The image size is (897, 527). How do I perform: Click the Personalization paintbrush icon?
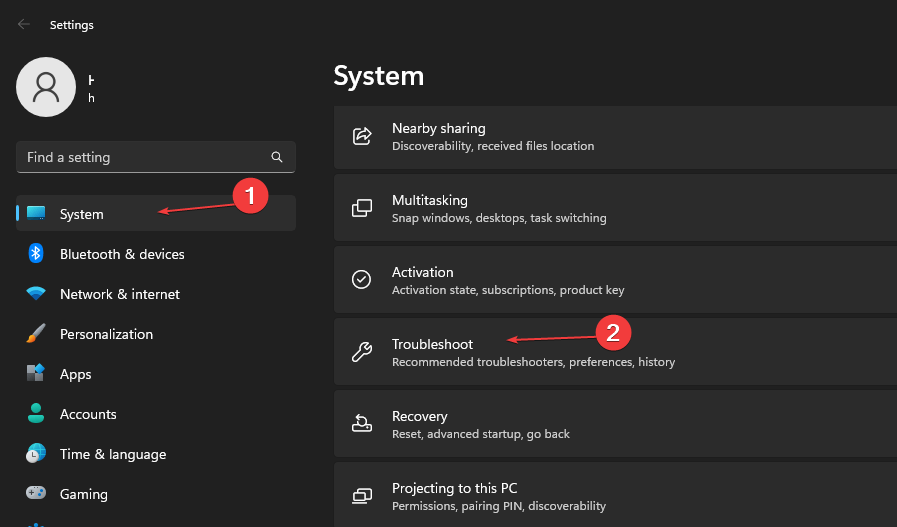tap(36, 334)
